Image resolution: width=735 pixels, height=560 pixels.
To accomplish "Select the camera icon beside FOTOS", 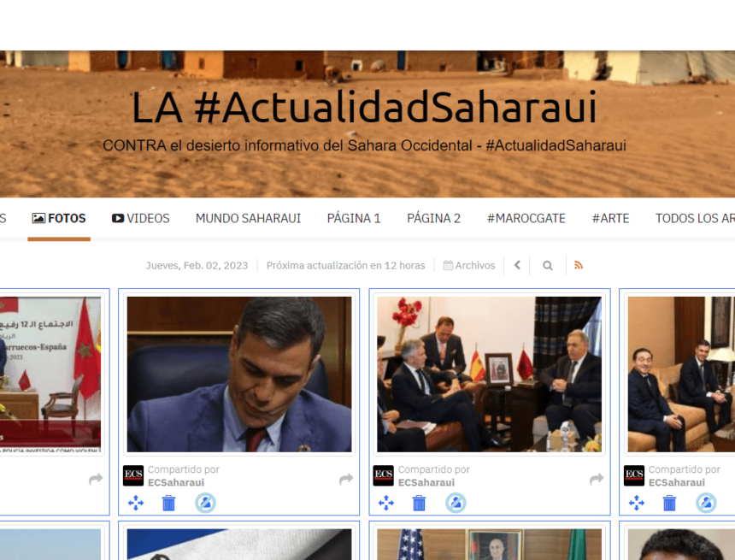I will (39, 218).
